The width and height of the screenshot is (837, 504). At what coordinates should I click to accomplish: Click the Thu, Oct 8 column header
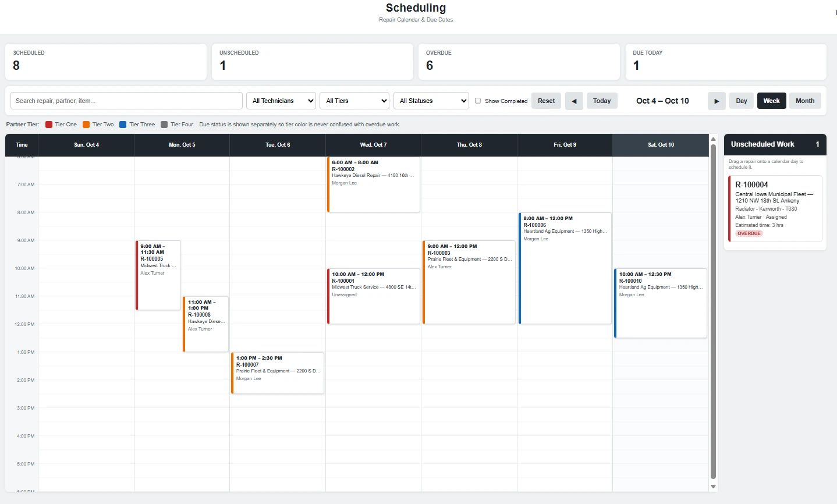(x=469, y=145)
